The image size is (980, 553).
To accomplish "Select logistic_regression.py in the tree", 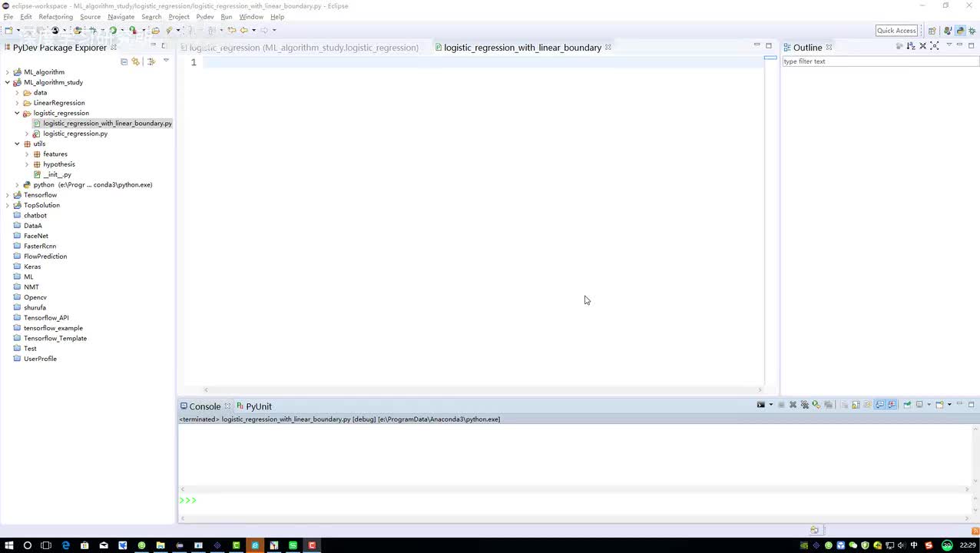I will (74, 134).
